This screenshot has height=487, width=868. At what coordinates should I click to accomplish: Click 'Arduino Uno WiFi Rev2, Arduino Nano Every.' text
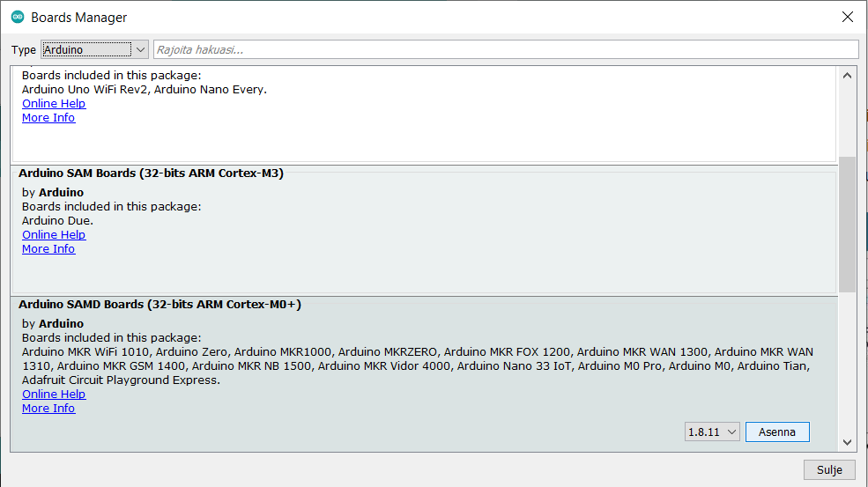(145, 90)
